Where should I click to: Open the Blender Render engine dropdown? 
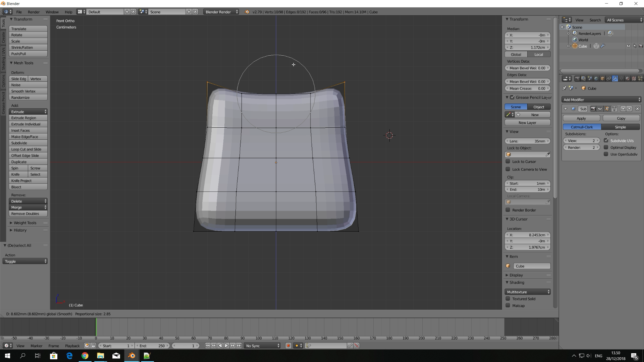tap(221, 12)
